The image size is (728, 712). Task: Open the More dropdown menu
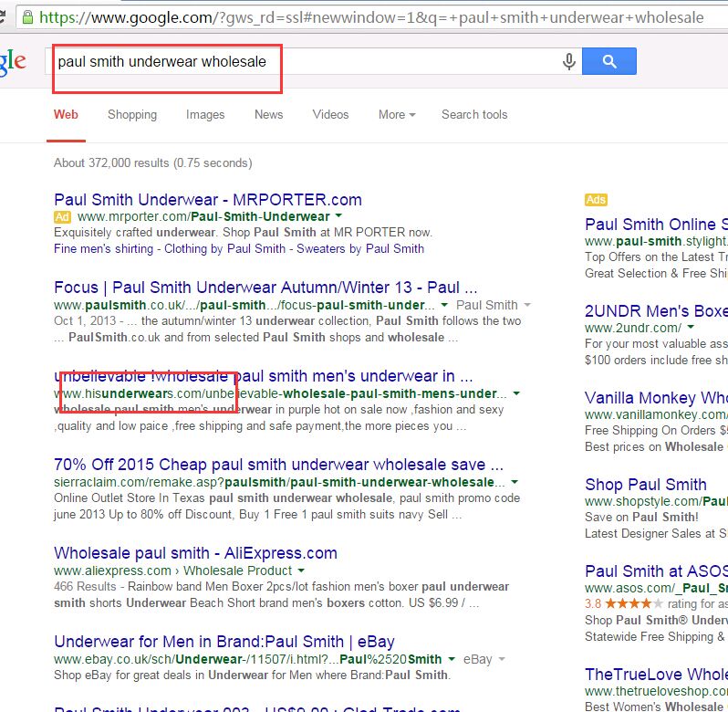tap(397, 115)
